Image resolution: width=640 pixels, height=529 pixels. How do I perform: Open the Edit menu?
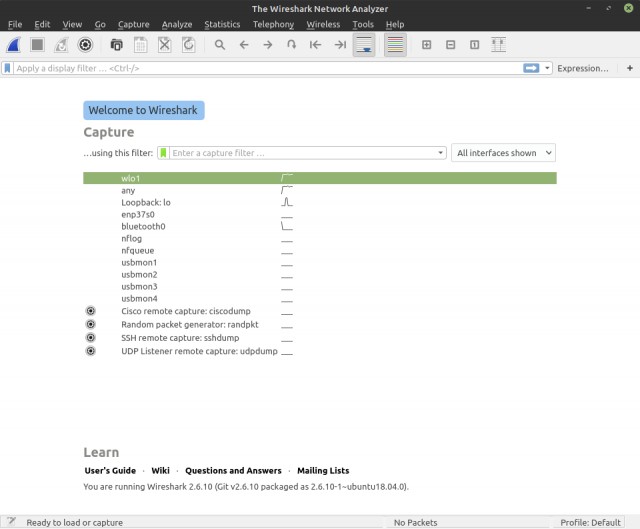point(42,24)
